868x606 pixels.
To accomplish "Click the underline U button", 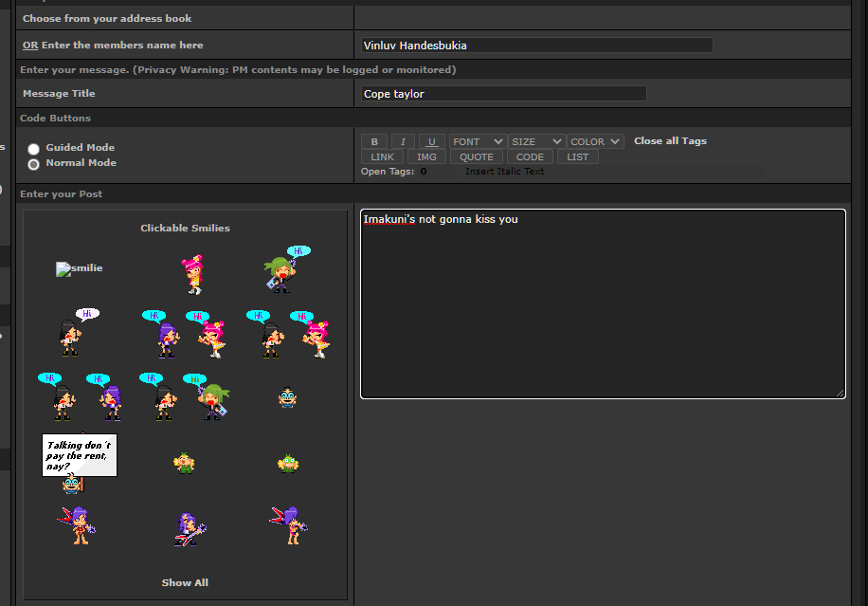I will (x=432, y=142).
